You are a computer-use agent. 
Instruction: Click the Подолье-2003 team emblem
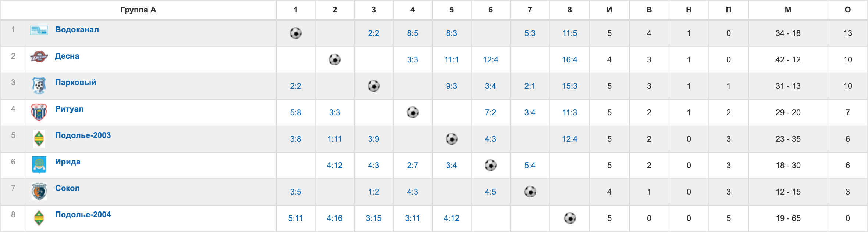(x=39, y=139)
